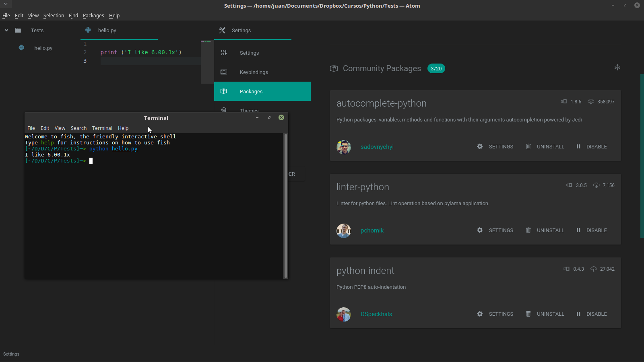Open Atom's View menu

pyautogui.click(x=33, y=15)
